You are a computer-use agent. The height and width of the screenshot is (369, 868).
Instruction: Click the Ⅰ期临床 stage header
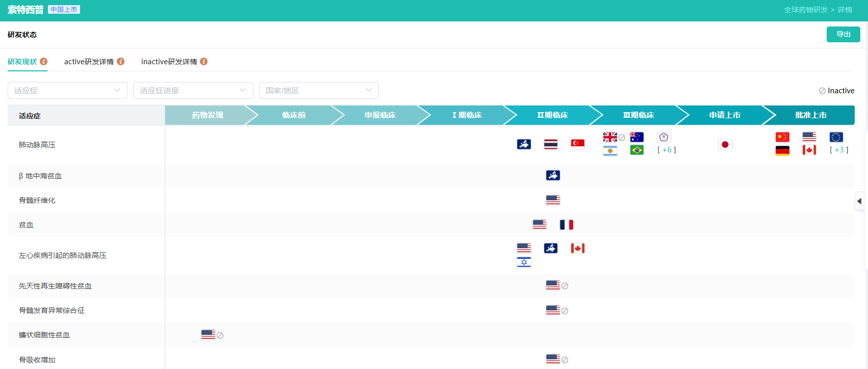coord(467,115)
